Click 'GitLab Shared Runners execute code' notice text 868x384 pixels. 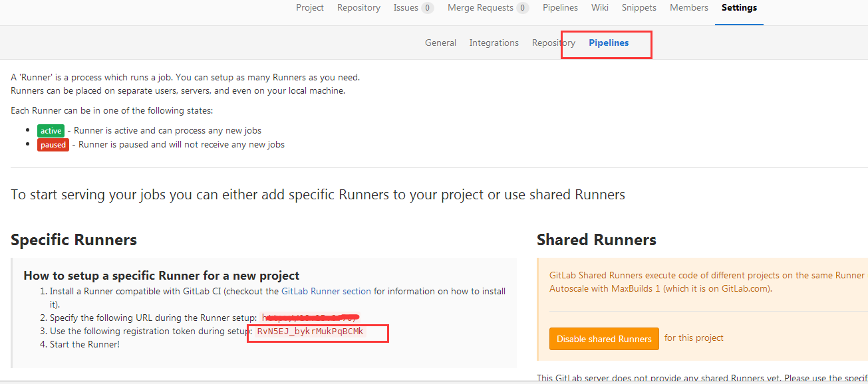click(x=707, y=275)
